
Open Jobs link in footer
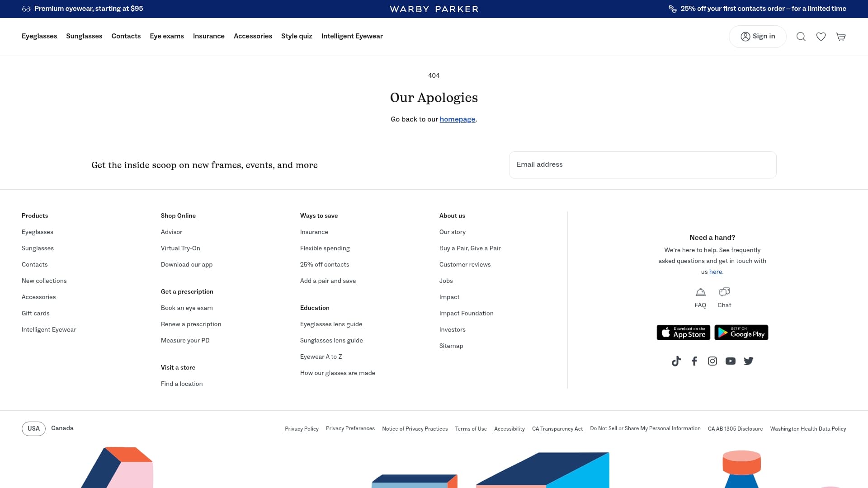click(446, 281)
